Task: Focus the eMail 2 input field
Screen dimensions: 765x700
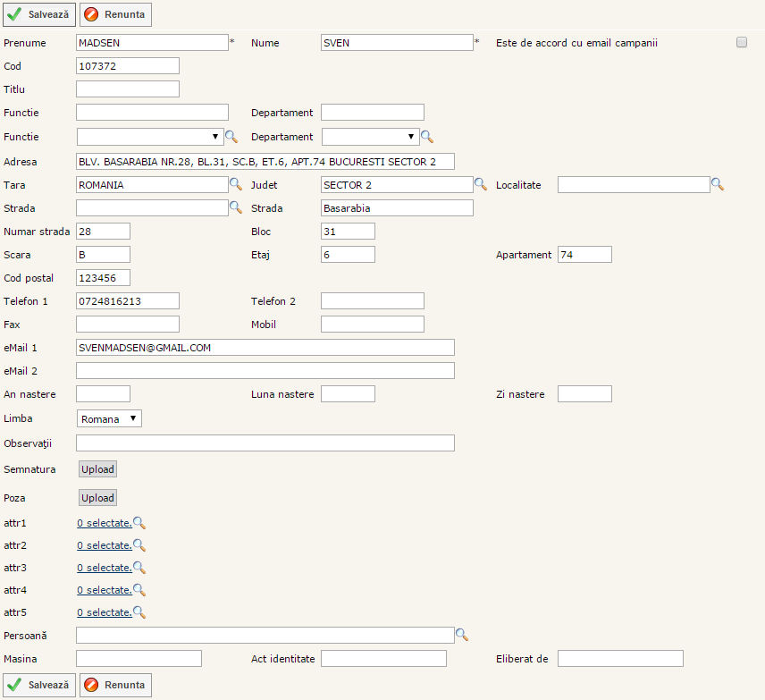Action: pyautogui.click(x=265, y=370)
